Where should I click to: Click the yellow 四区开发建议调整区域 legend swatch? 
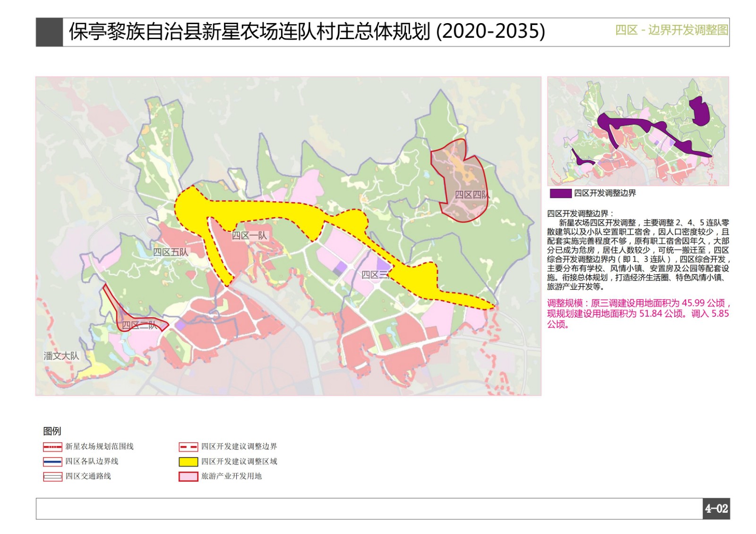(x=188, y=462)
